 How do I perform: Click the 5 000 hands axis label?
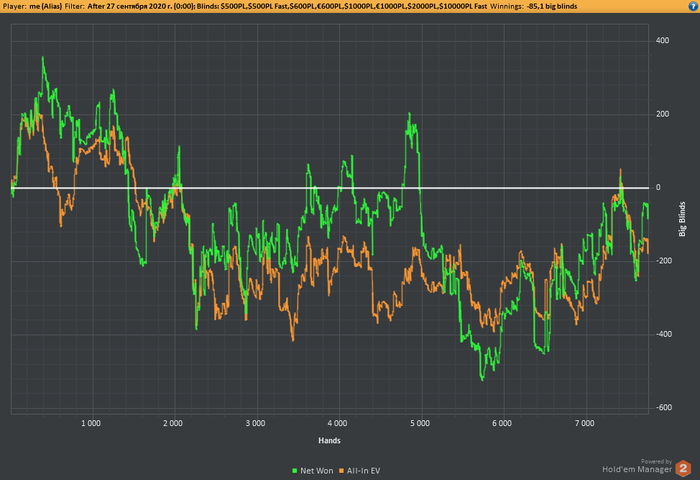(x=420, y=423)
